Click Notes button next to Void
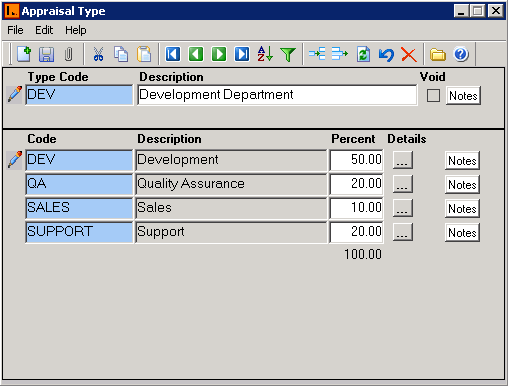 pos(463,96)
